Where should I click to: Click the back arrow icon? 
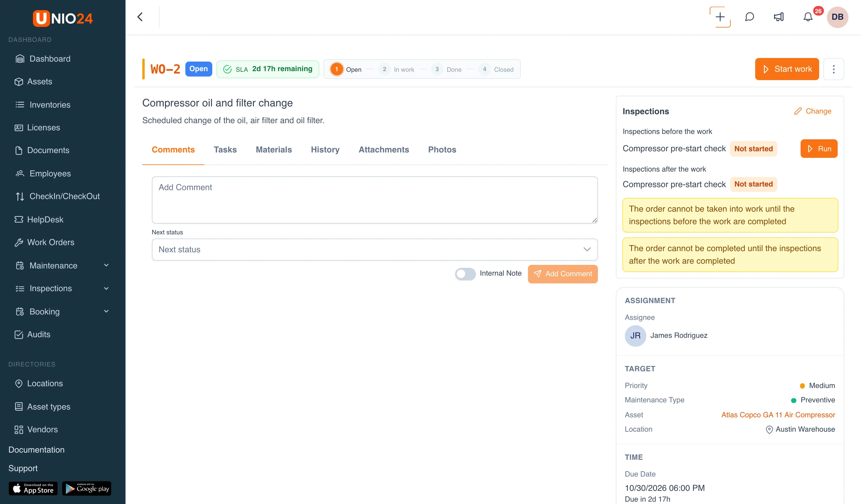coord(140,17)
